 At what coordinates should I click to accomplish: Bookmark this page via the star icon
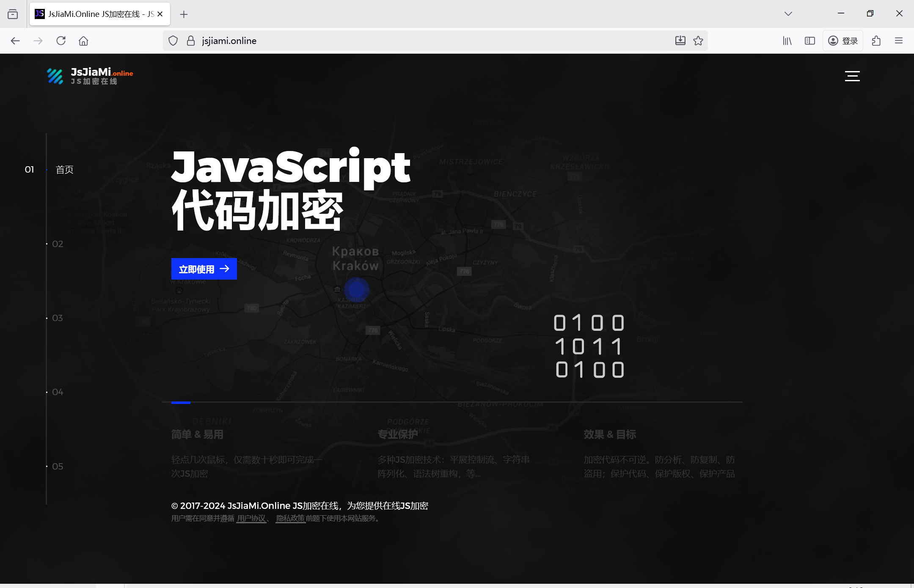[698, 41]
